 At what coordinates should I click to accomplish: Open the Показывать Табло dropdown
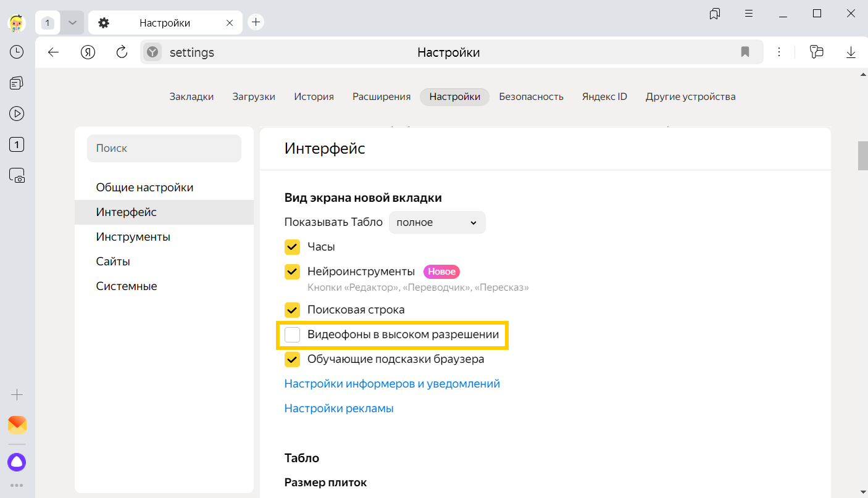coord(437,222)
